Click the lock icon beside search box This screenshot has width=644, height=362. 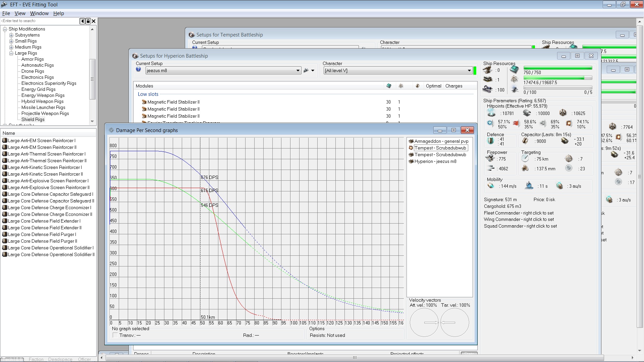[88, 21]
